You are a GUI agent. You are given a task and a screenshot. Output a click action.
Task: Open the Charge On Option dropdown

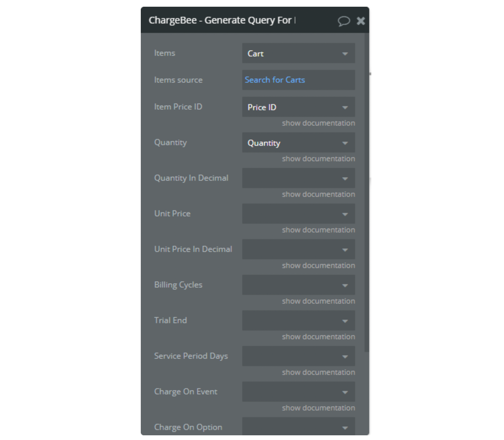(x=298, y=427)
